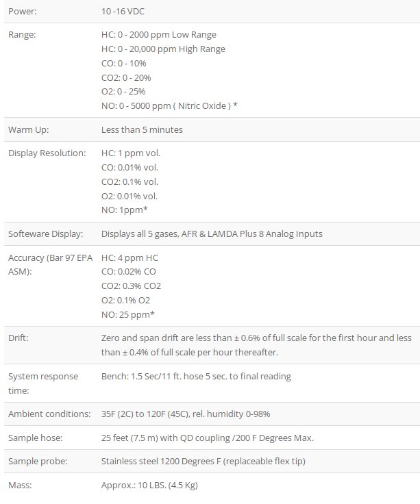This screenshot has height=504, width=420.
Task: Click the "System response time:" label
Action: click(42, 383)
